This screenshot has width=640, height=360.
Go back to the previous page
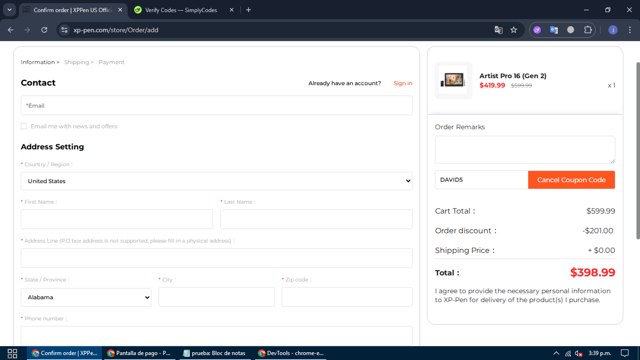coord(11,30)
